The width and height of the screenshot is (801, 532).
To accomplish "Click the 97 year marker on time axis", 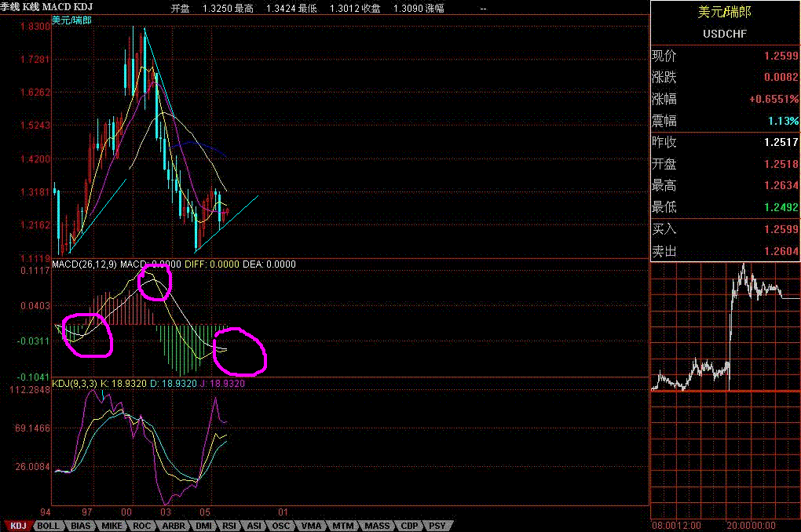I will [87, 512].
